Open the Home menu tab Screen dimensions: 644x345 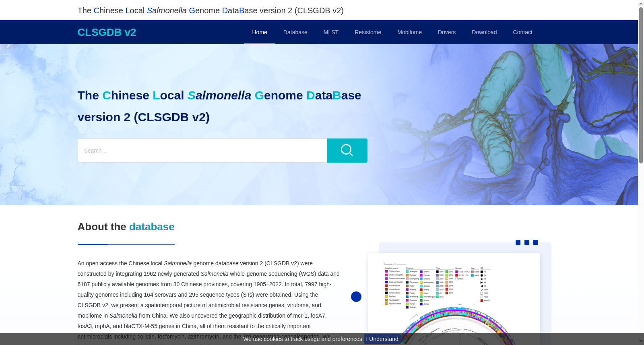point(260,32)
